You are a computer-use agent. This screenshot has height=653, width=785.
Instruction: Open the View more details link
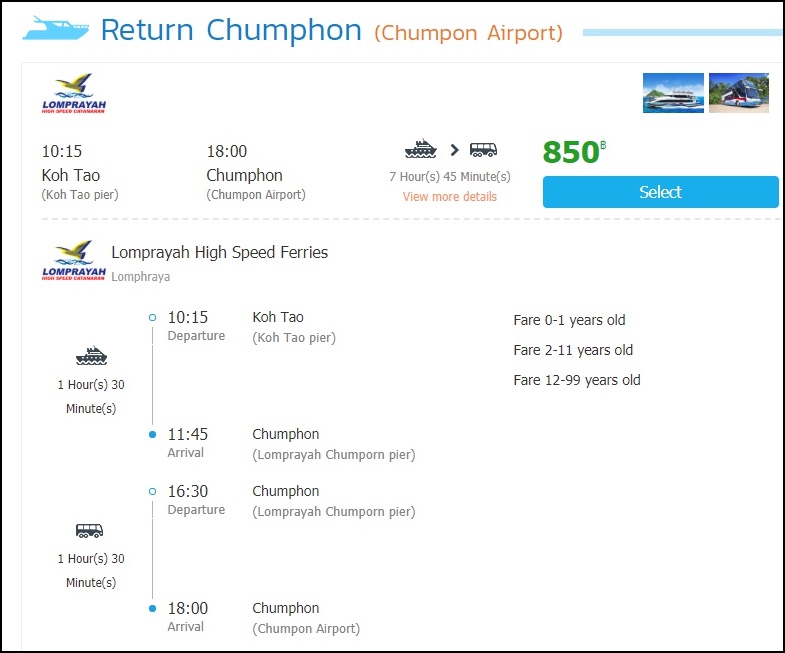coord(449,197)
